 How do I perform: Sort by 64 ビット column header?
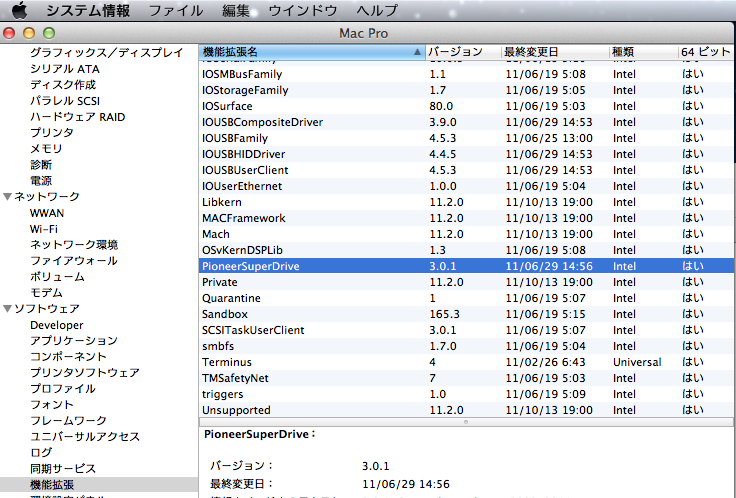pyautogui.click(x=706, y=52)
